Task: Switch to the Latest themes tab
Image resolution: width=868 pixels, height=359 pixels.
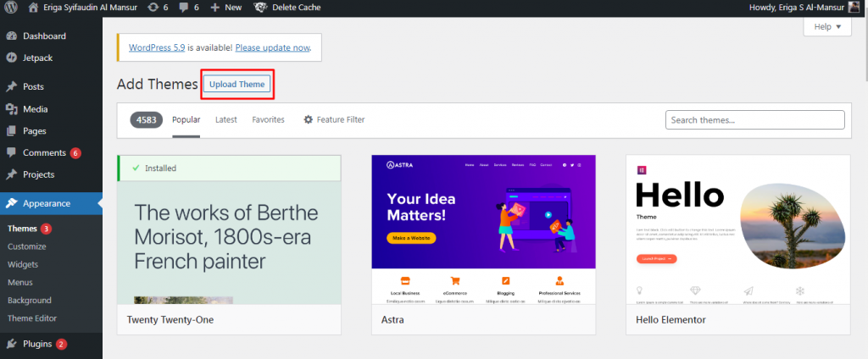Action: pos(225,120)
